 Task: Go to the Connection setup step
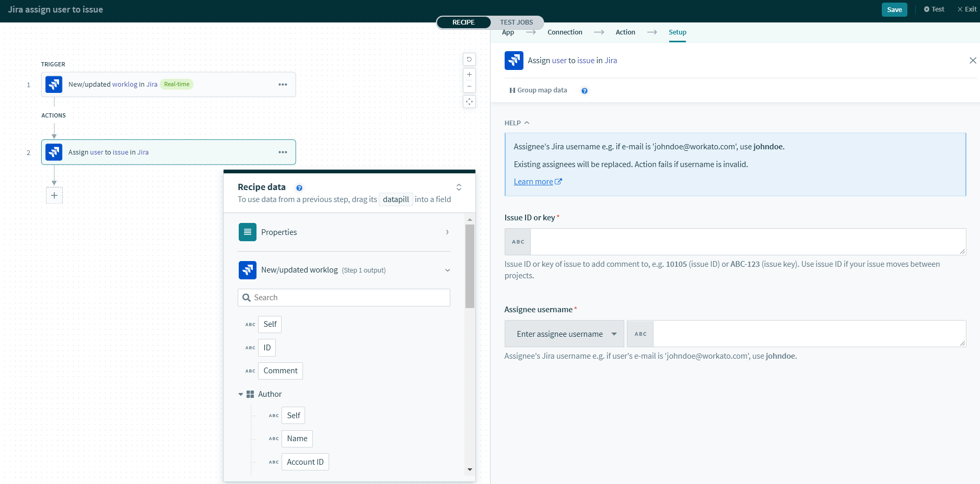pyautogui.click(x=565, y=32)
